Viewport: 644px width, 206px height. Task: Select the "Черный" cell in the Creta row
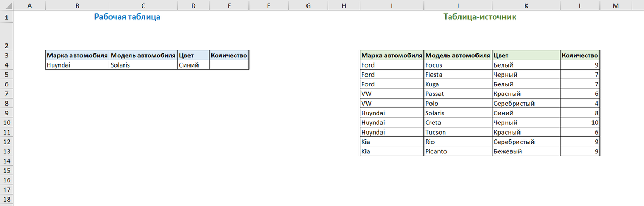click(525, 123)
